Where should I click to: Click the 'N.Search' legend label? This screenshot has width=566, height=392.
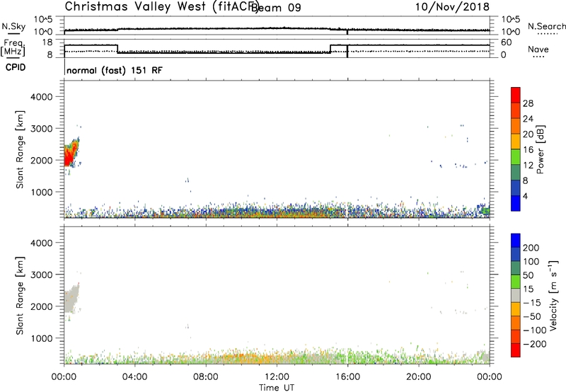point(546,26)
